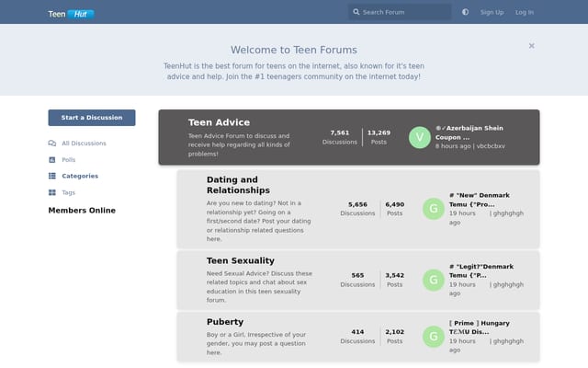Viewport: 588px width, 368px height.
Task: Click the Members Online heading
Action: 82,211
